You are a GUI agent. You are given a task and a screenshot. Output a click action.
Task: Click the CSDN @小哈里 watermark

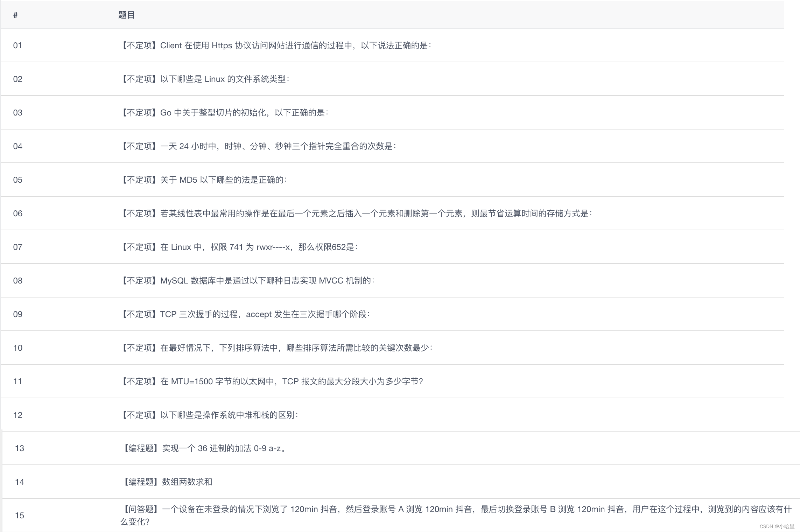(777, 526)
